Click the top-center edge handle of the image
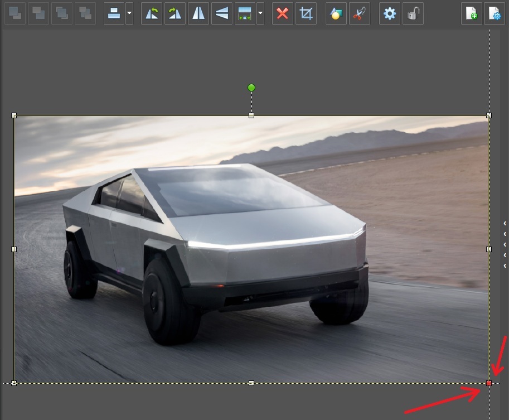The height and width of the screenshot is (420, 509). [251, 115]
